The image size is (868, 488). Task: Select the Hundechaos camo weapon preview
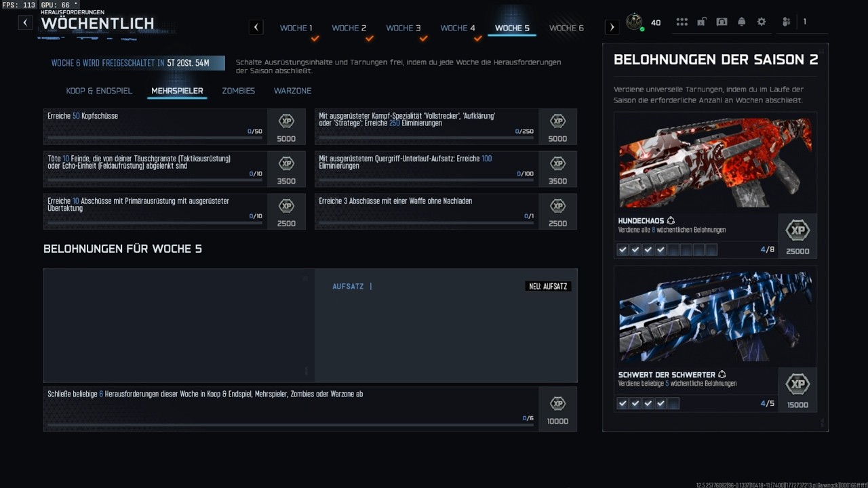coord(715,163)
